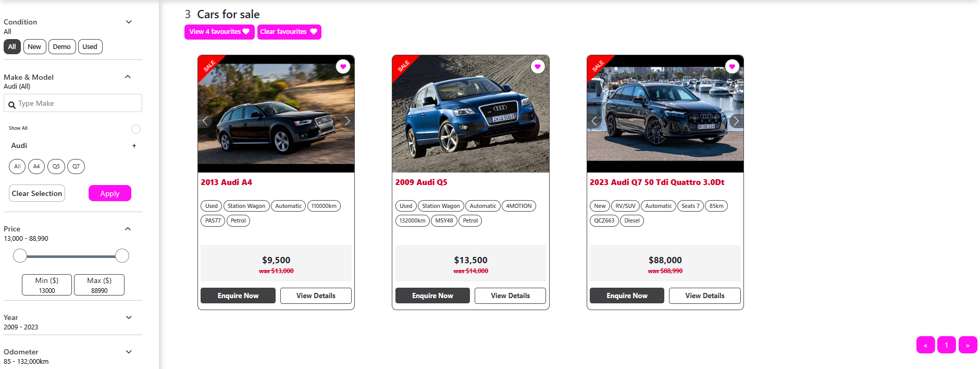Open View 4 favourites

tap(219, 32)
